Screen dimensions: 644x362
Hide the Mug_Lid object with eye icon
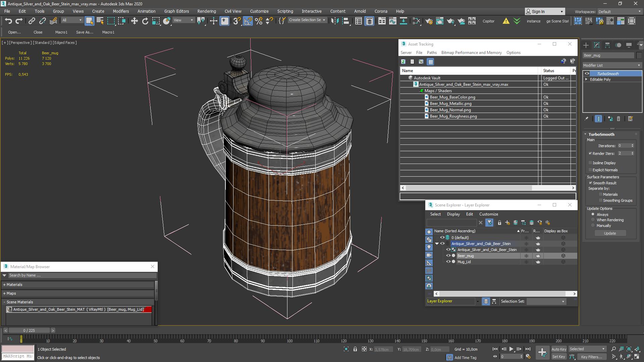click(448, 262)
